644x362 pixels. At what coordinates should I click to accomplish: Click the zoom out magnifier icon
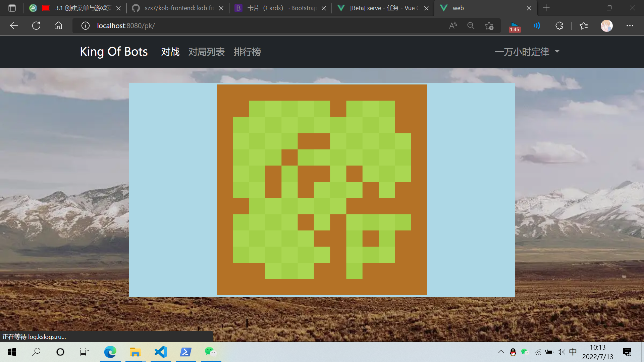pos(471,25)
